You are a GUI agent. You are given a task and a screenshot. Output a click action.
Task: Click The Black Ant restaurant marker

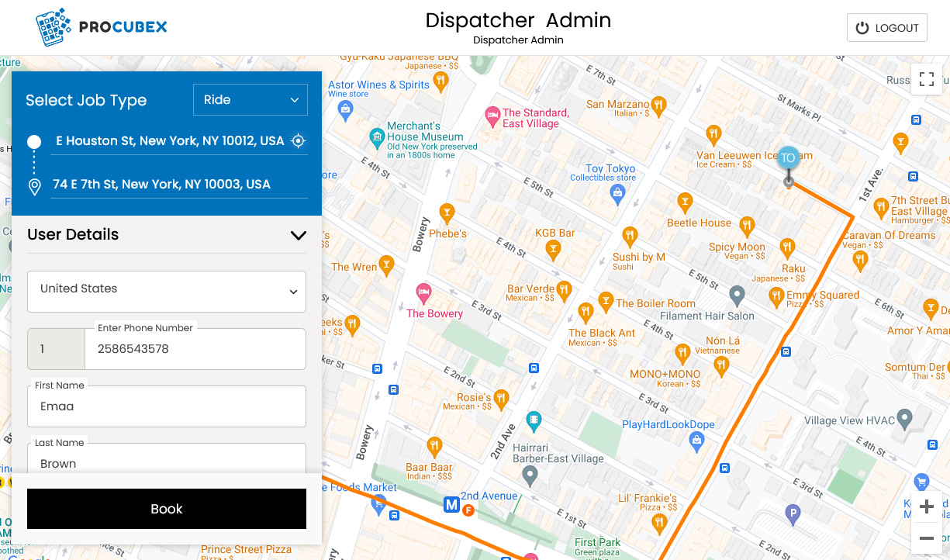[586, 313]
